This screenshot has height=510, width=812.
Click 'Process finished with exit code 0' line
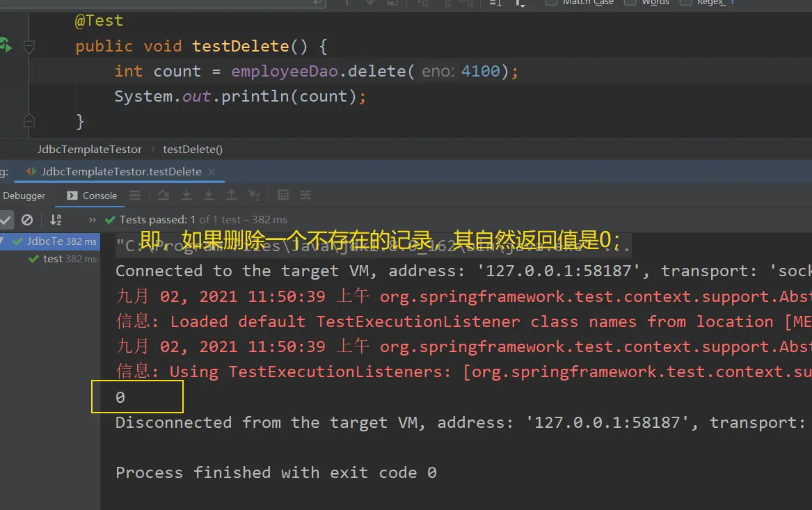tap(276, 472)
